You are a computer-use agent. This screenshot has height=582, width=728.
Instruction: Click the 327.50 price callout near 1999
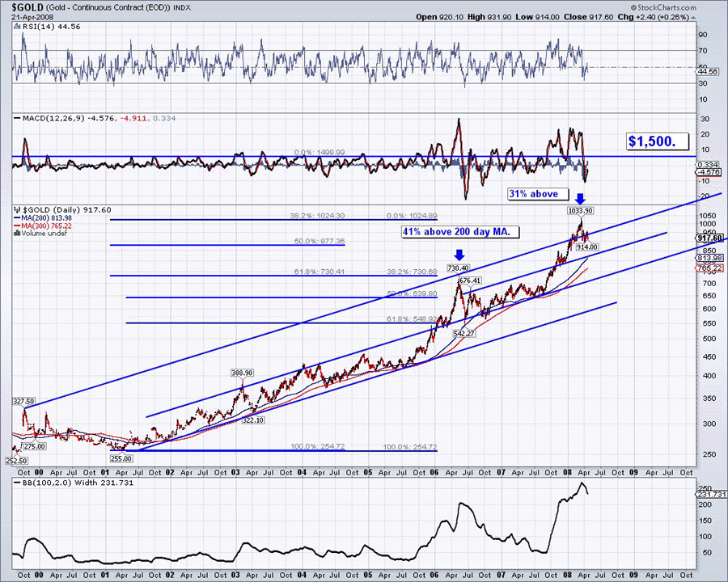tap(24, 401)
